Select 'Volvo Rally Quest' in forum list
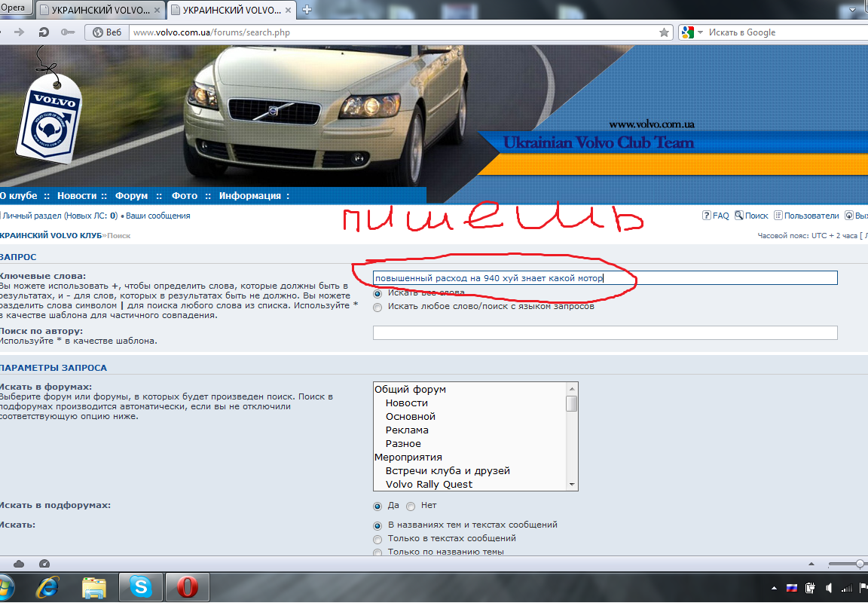This screenshot has height=603, width=868. point(429,484)
